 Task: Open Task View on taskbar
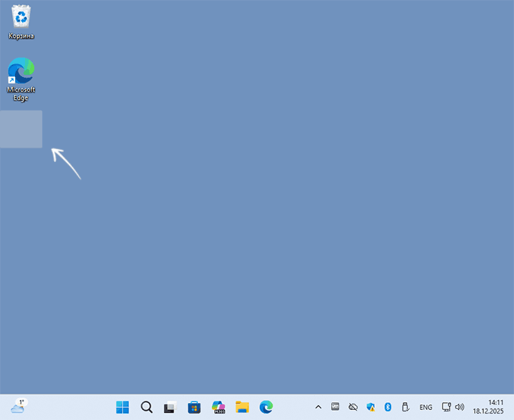coord(170,407)
